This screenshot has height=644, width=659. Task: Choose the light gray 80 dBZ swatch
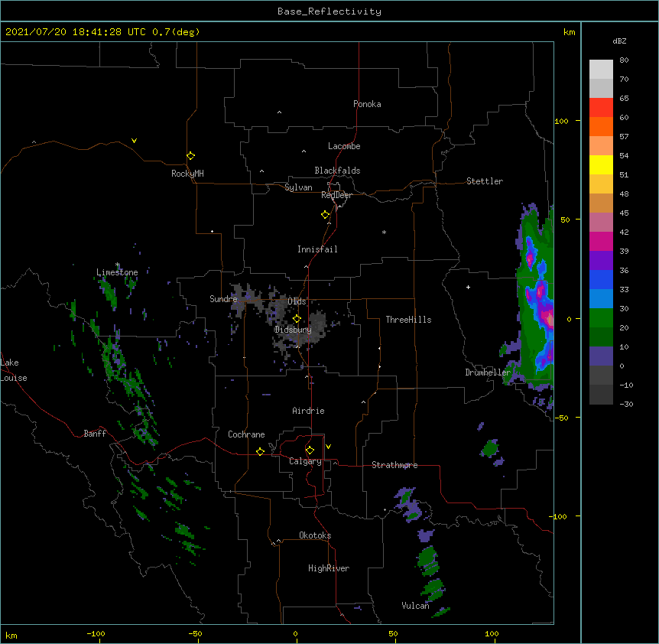pos(601,70)
